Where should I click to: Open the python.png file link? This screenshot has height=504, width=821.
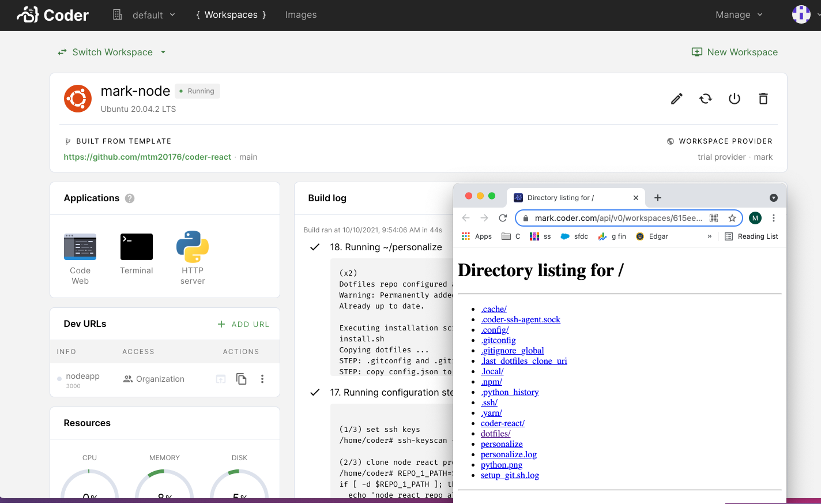502,465
